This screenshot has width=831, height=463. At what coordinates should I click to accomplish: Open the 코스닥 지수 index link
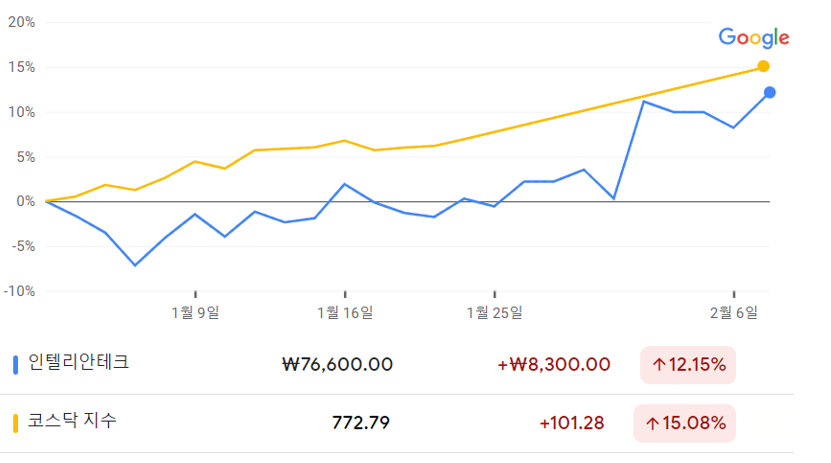coord(72,421)
